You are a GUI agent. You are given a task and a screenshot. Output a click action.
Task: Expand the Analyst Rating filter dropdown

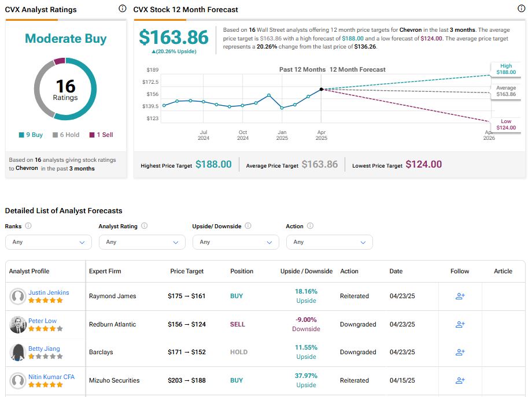(142, 242)
